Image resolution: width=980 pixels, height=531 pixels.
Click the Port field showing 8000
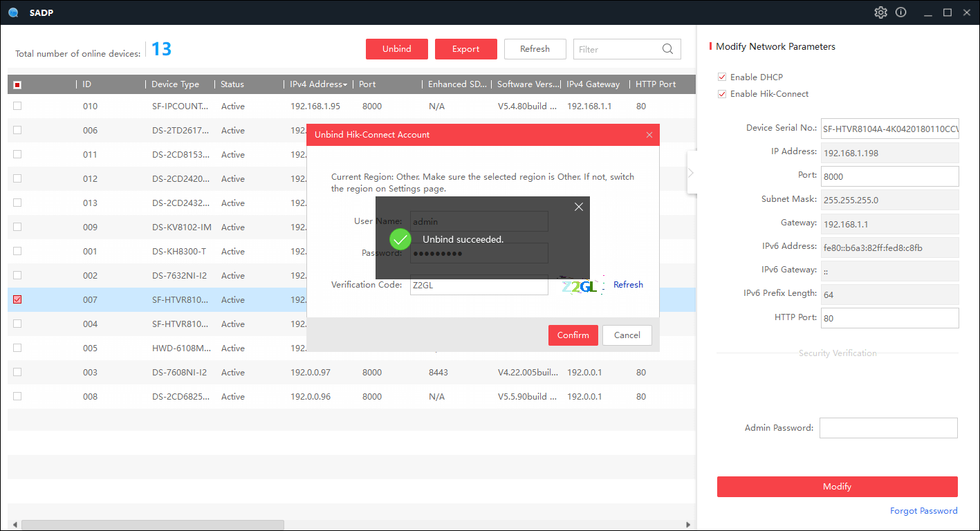[x=890, y=176]
